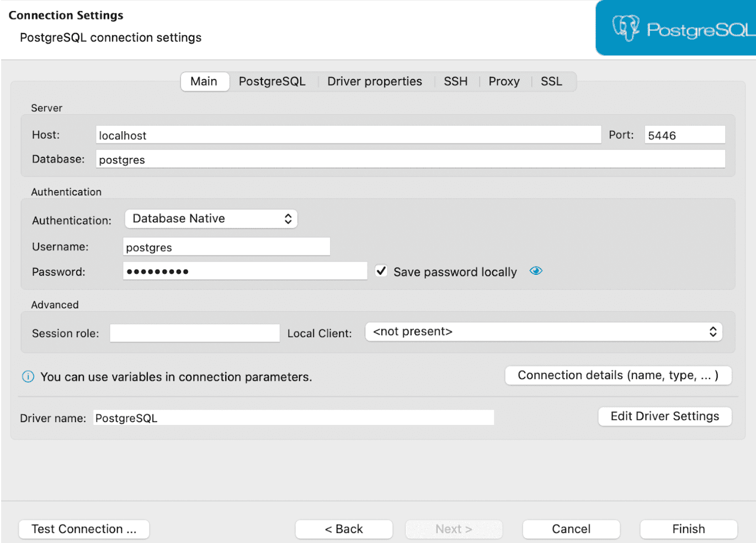This screenshot has height=543, width=756.
Task: Go back with the Back button
Action: 343,529
